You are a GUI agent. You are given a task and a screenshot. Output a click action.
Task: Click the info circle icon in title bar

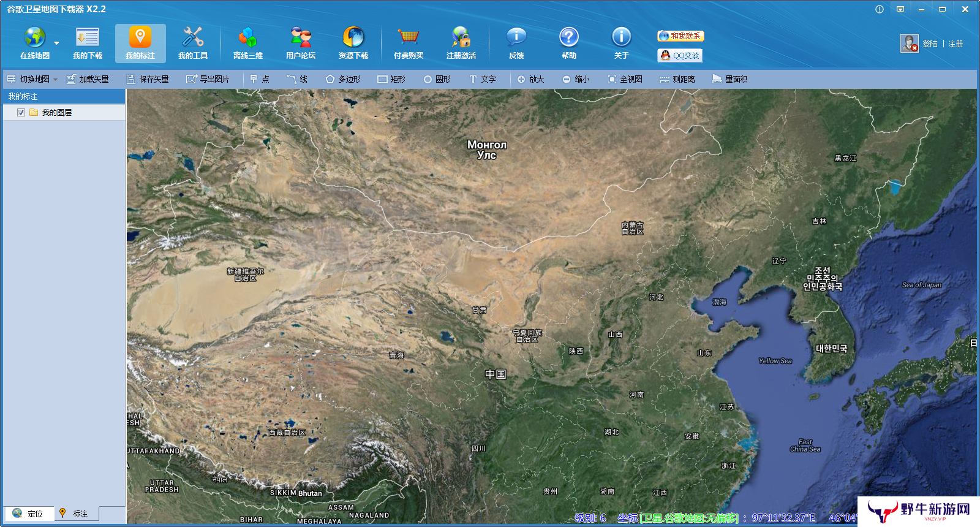[880, 9]
